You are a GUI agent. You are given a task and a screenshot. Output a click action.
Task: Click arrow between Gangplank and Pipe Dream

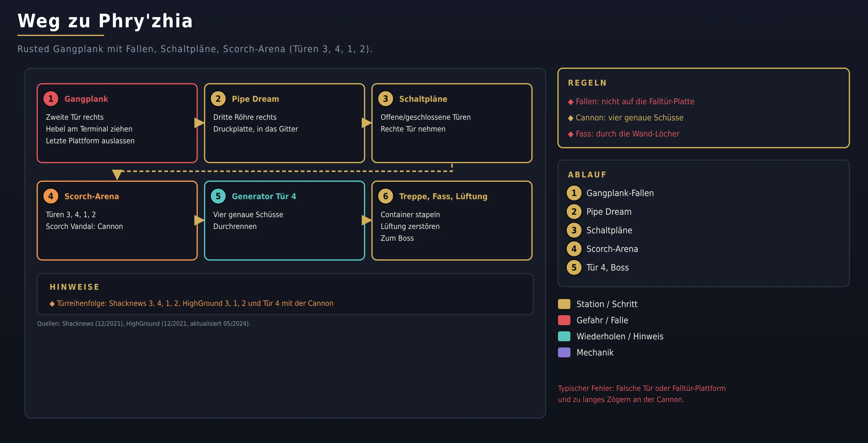[199, 123]
